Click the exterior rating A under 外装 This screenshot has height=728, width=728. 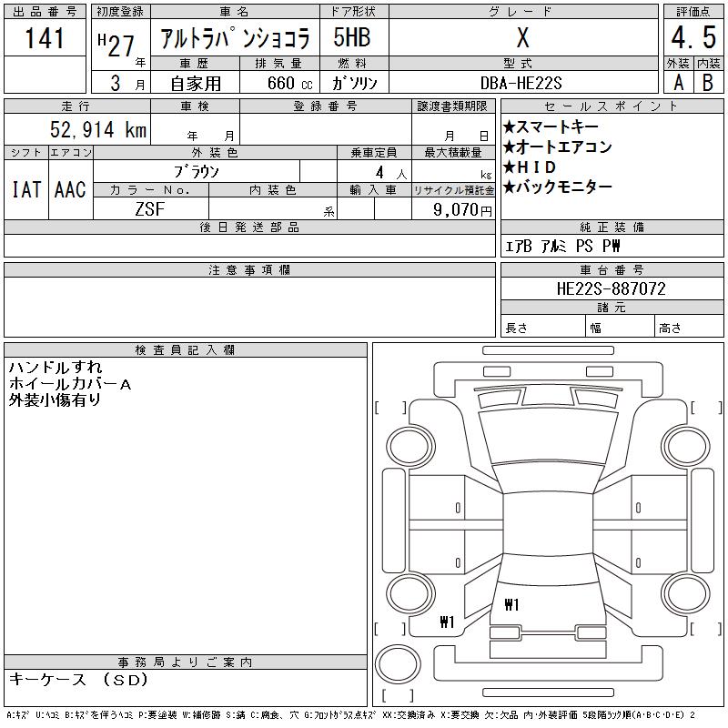pos(678,83)
